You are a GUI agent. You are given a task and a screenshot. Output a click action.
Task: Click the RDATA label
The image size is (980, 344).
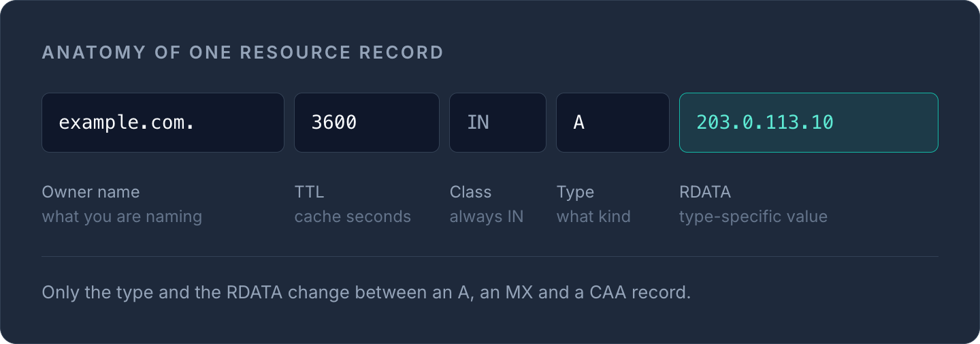(x=705, y=192)
